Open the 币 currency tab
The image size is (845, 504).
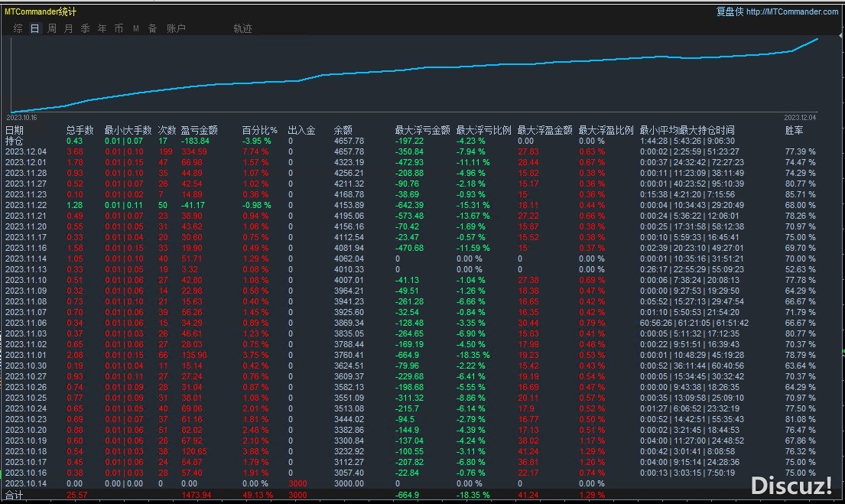(x=119, y=28)
